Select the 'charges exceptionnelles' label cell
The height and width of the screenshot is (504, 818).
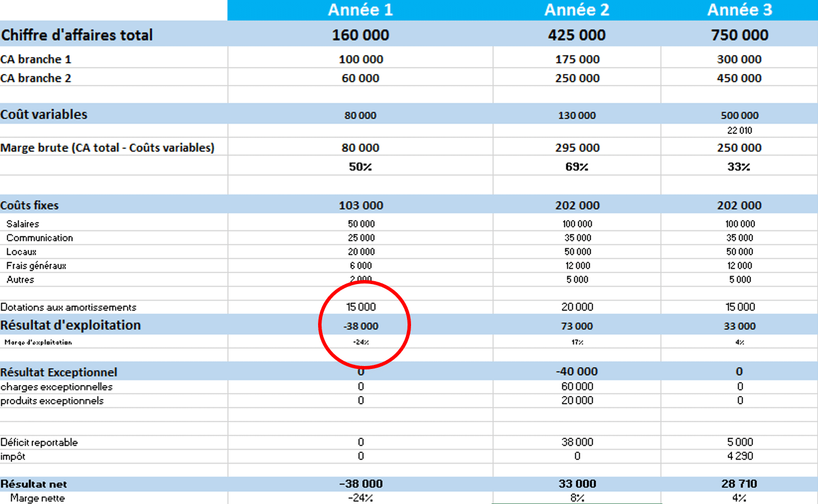click(57, 387)
